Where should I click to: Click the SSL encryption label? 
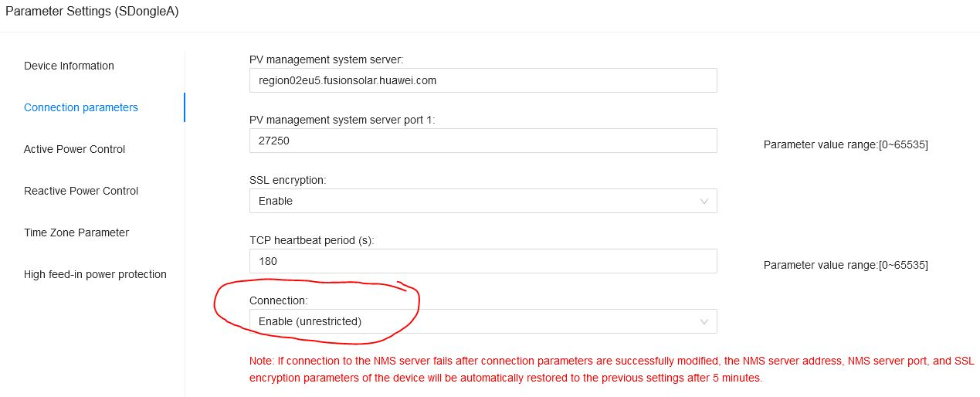pyautogui.click(x=288, y=180)
